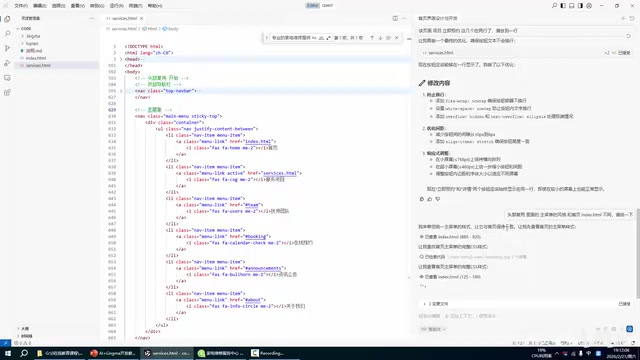Open viewed index.html (880 - 920) reference
Image resolution: width=640 pixels, height=360 pixels.
pyautogui.click(x=450, y=237)
